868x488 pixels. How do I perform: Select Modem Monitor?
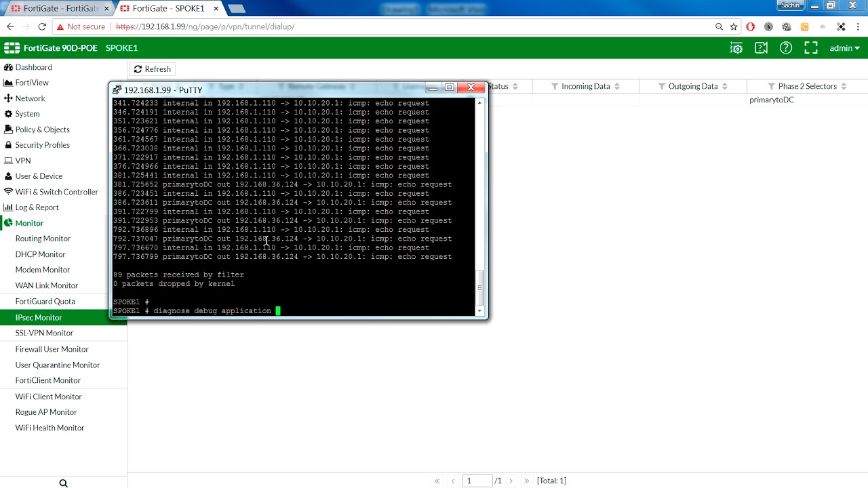[x=43, y=270]
